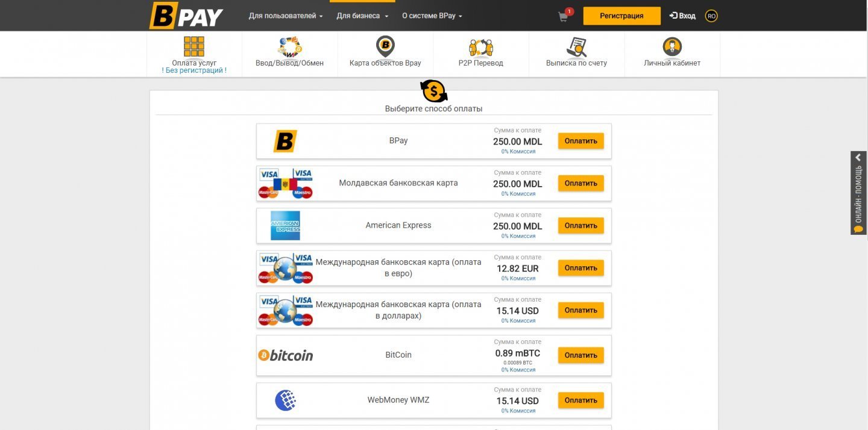Click the Оплата услуг grid icon
Image resolution: width=868 pixels, height=430 pixels.
point(194,46)
